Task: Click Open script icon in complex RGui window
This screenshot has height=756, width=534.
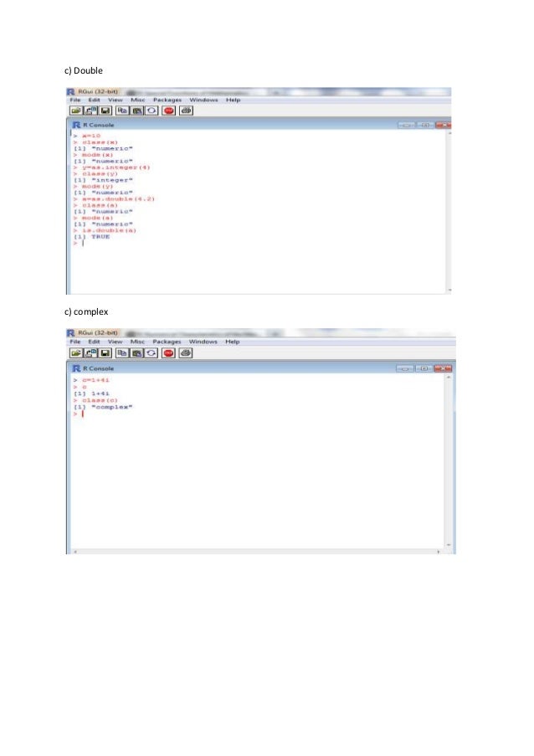Action: point(75,353)
